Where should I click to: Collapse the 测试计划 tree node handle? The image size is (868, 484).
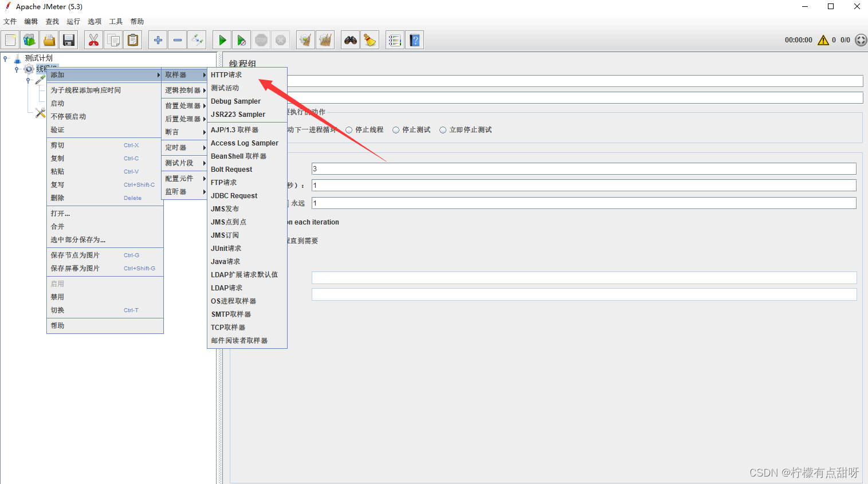click(6, 58)
